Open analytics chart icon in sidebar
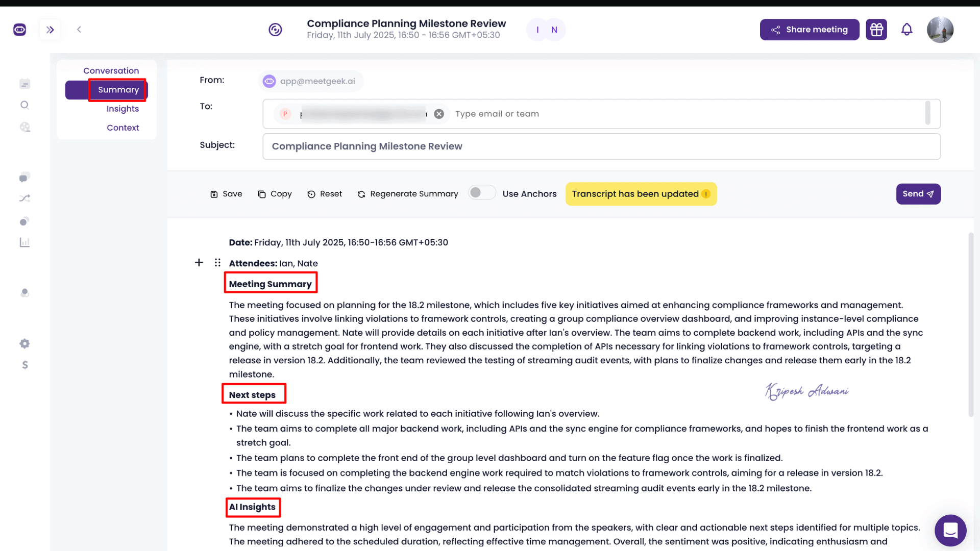Image resolution: width=980 pixels, height=551 pixels. pyautogui.click(x=24, y=242)
